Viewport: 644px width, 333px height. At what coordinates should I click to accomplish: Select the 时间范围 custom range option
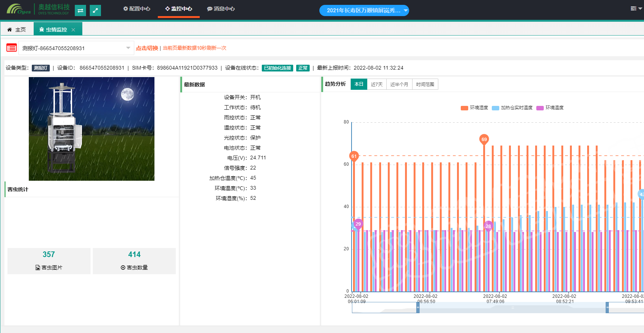425,85
